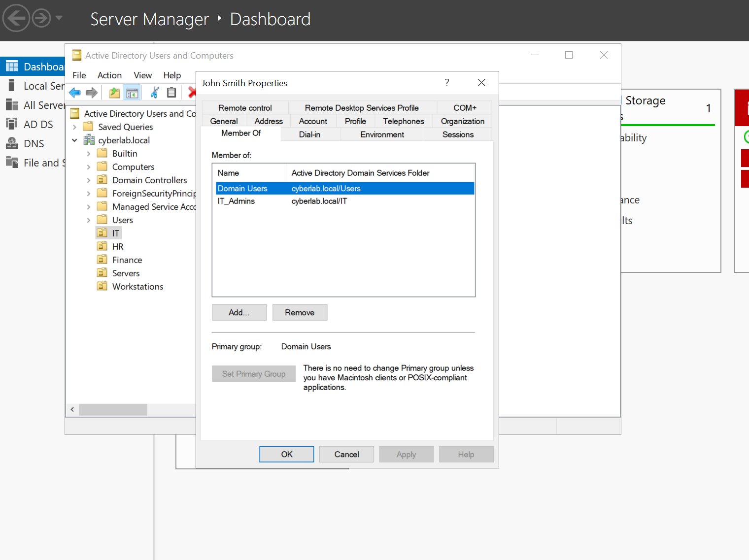The height and width of the screenshot is (560, 749).
Task: Expand the Users container node
Action: (x=89, y=220)
